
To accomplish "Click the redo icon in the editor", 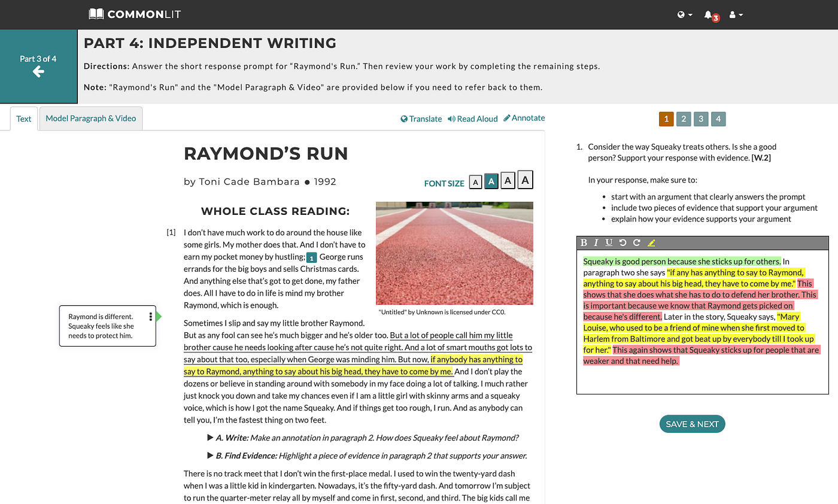I will [x=636, y=242].
